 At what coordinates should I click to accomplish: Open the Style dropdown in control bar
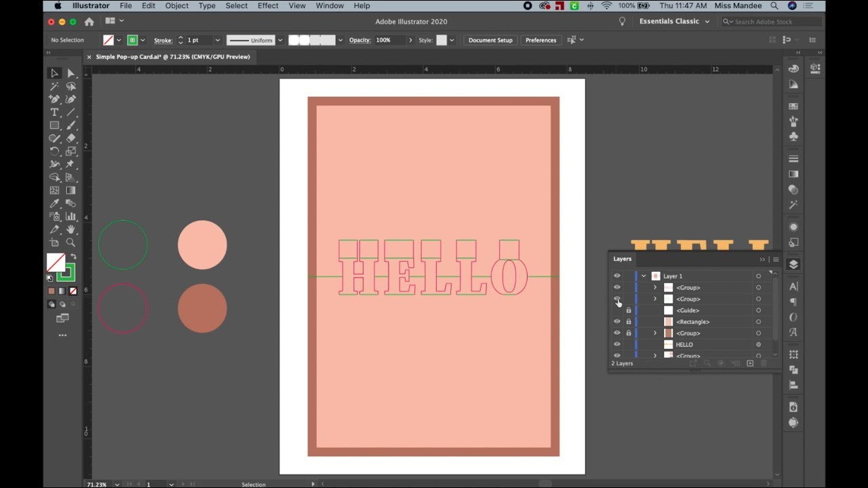point(452,40)
